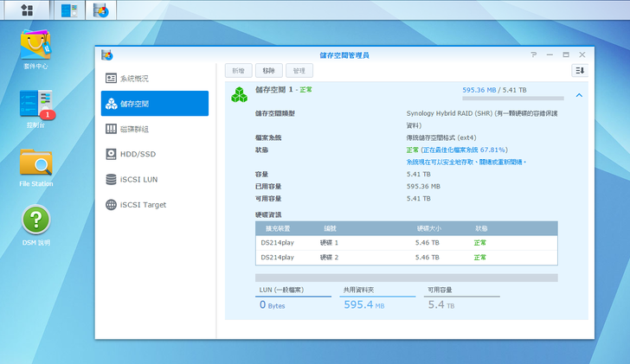
Task: Open the DSM main menu grid icon
Action: point(28,10)
